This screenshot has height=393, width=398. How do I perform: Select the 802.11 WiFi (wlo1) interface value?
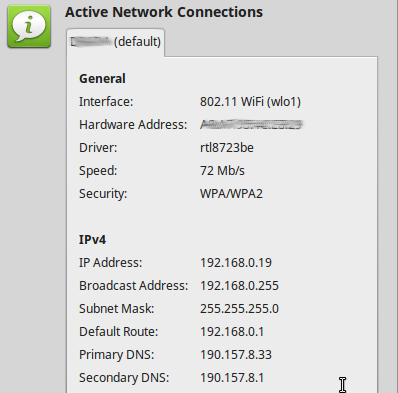[250, 102]
